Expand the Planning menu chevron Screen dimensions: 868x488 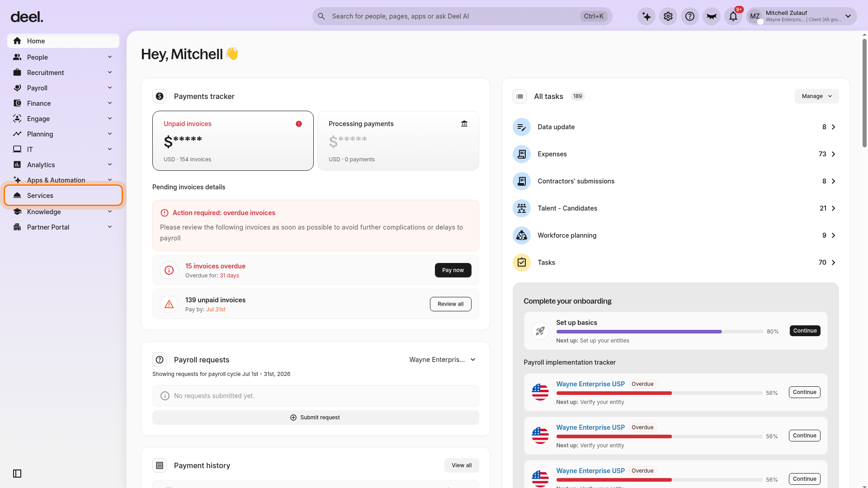pyautogui.click(x=110, y=134)
